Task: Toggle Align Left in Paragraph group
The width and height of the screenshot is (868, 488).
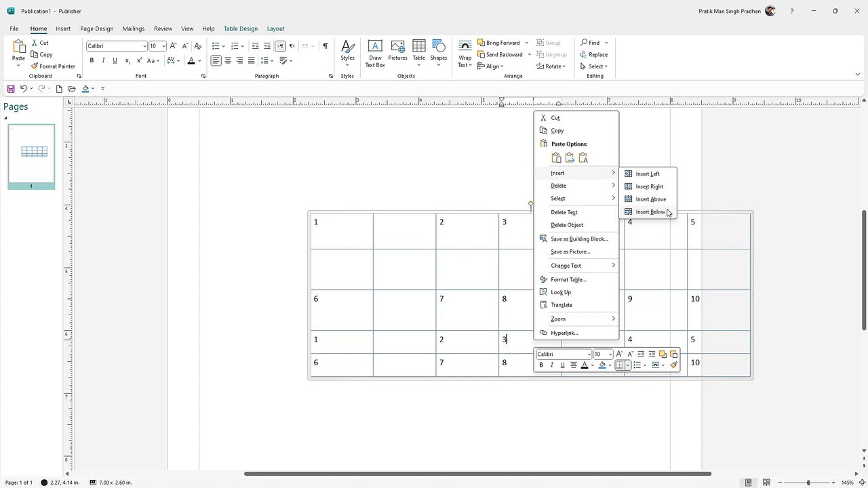Action: [x=216, y=60]
